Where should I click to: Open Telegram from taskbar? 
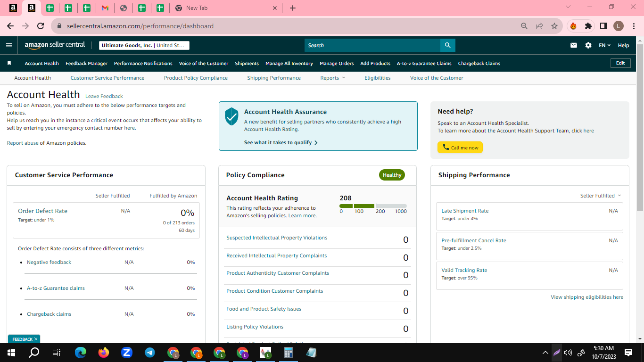(150, 352)
